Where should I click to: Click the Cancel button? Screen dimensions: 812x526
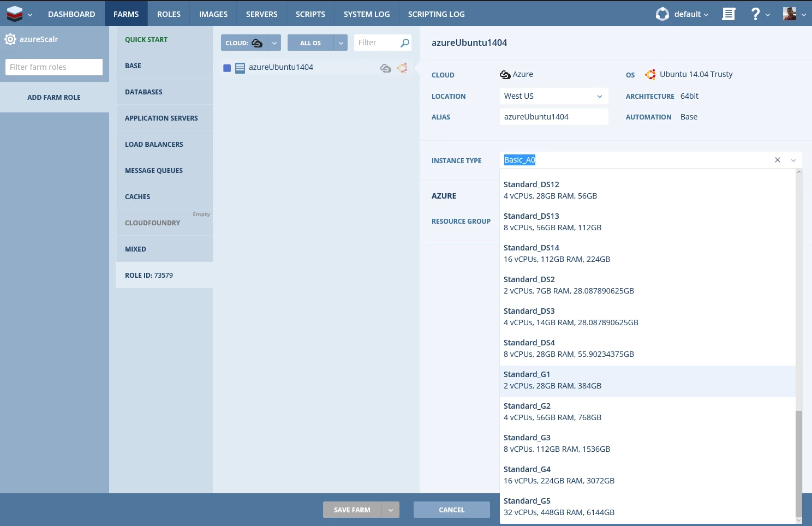pos(452,510)
